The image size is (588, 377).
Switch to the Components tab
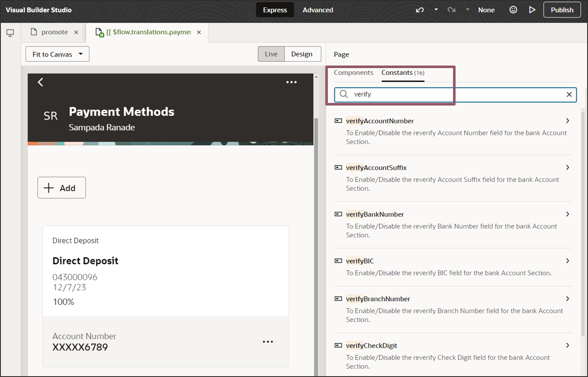[x=353, y=73]
